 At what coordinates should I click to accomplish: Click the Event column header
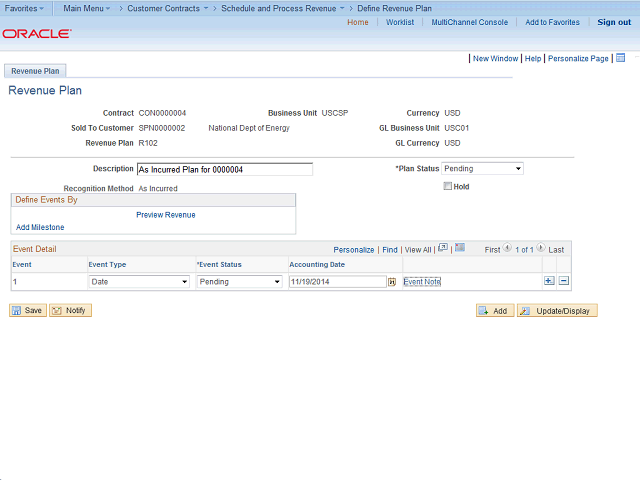pos(22,264)
